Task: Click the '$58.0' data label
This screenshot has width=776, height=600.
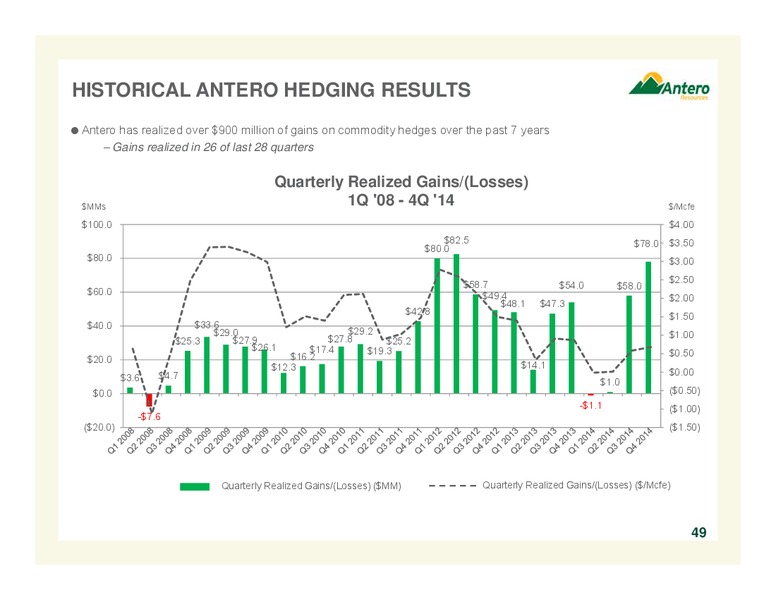Action: [x=629, y=286]
